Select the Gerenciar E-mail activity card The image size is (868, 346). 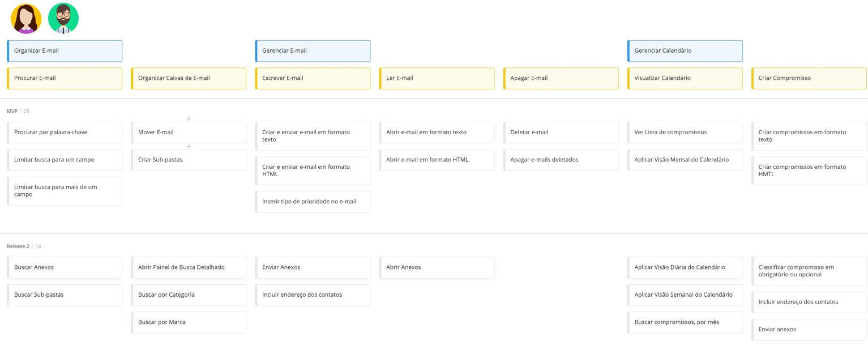(x=313, y=51)
